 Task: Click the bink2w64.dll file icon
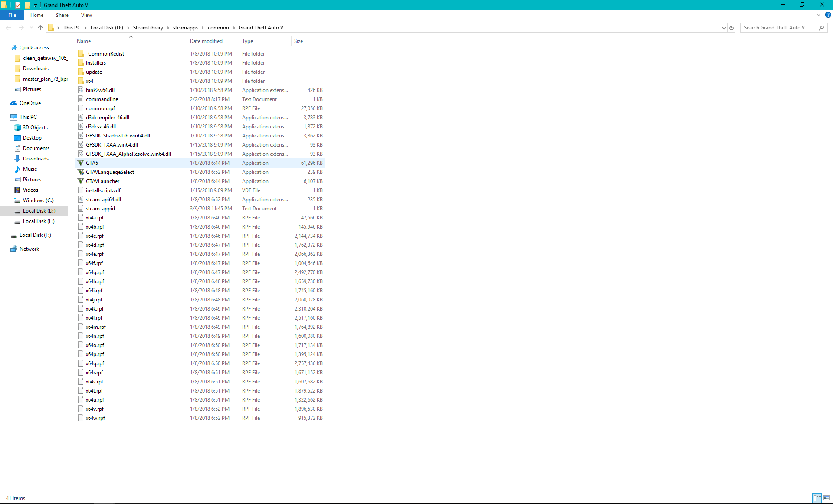(x=81, y=90)
